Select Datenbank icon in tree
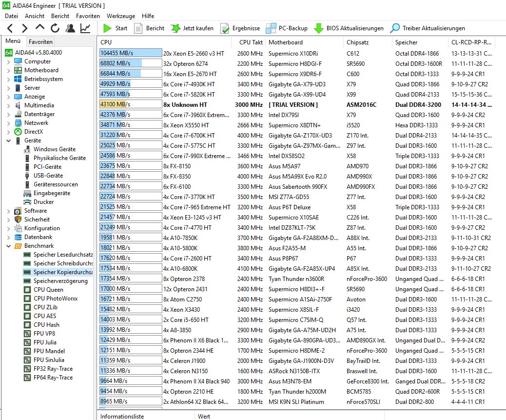Screen dimensions: 506x420 point(18,237)
